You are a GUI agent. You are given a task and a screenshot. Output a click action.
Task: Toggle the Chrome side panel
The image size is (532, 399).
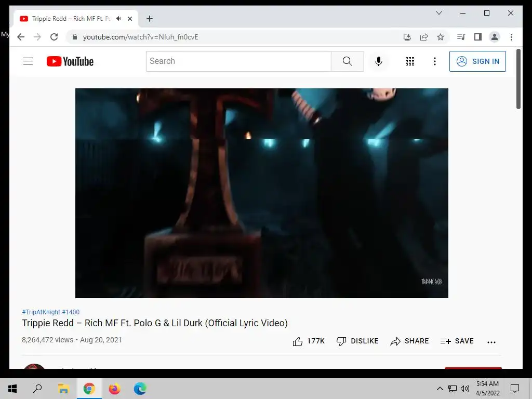point(478,37)
